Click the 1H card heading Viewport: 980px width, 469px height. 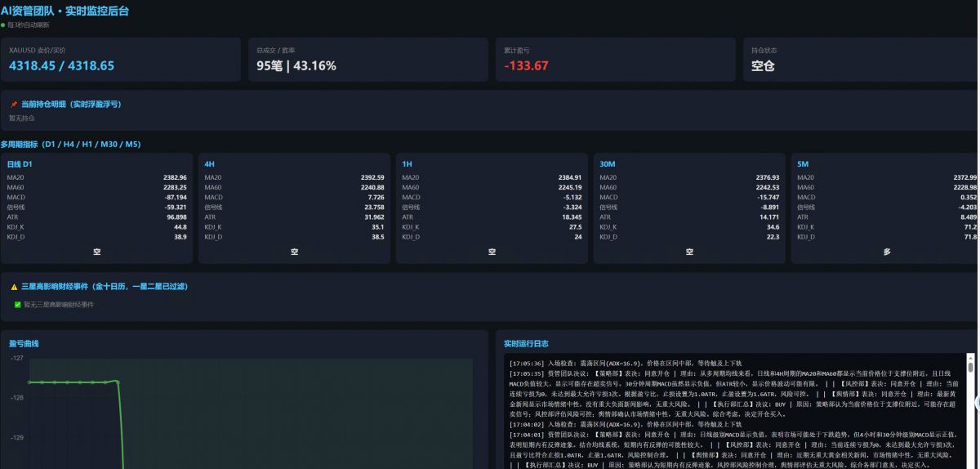click(x=408, y=164)
